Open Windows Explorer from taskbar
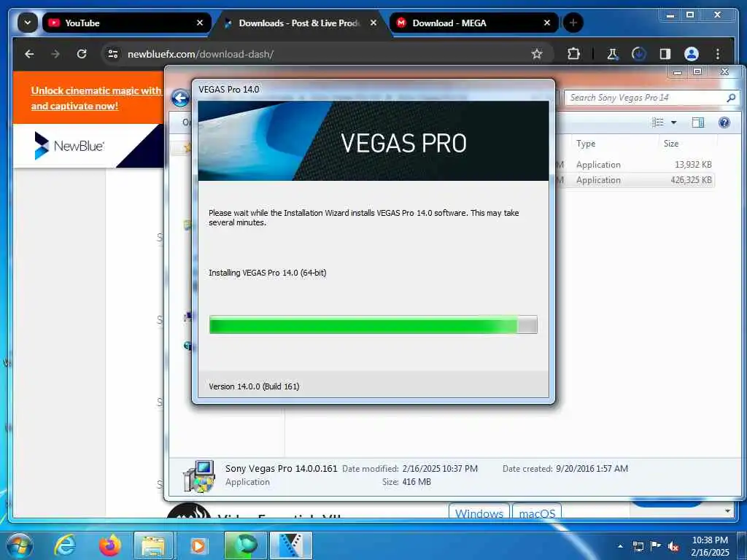The height and width of the screenshot is (560, 747). (153, 545)
